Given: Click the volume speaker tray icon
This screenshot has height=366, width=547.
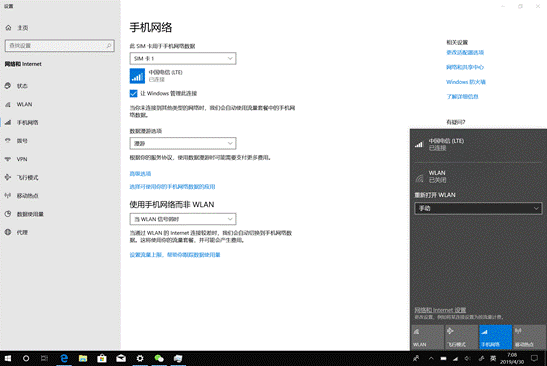Looking at the screenshot, I should [x=467, y=358].
